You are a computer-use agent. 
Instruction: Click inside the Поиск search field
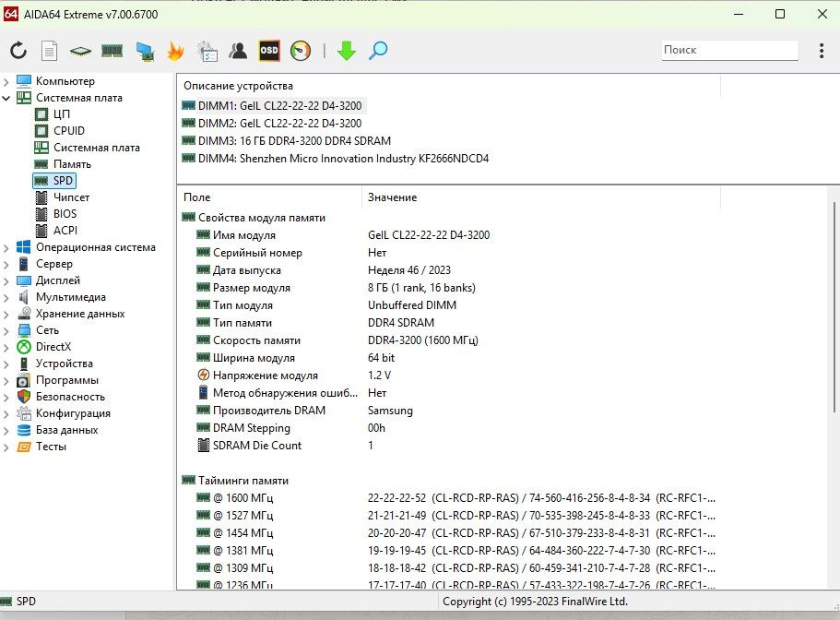[x=729, y=50]
